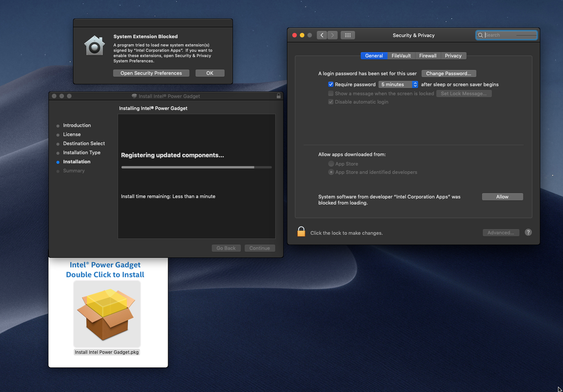This screenshot has height=392, width=563.
Task: Click the Advanced... button
Action: pos(501,233)
